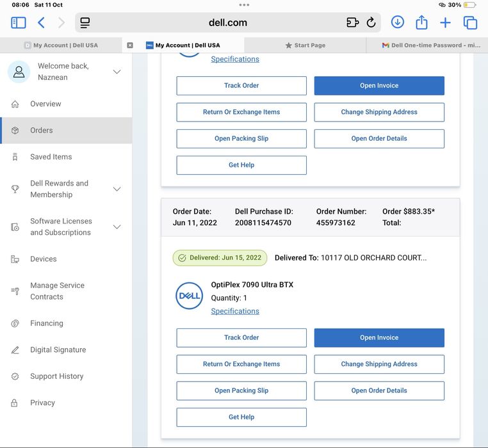488x448 pixels.
Task: Click the user profile avatar icon
Action: tap(19, 72)
